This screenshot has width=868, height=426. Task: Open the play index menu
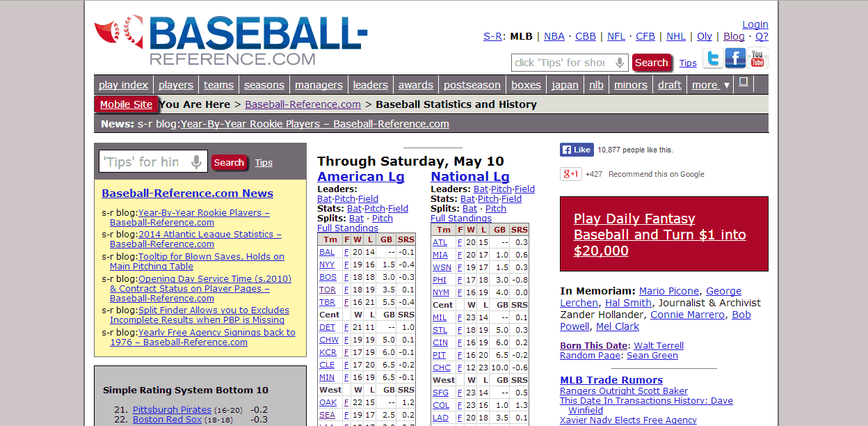pos(123,85)
